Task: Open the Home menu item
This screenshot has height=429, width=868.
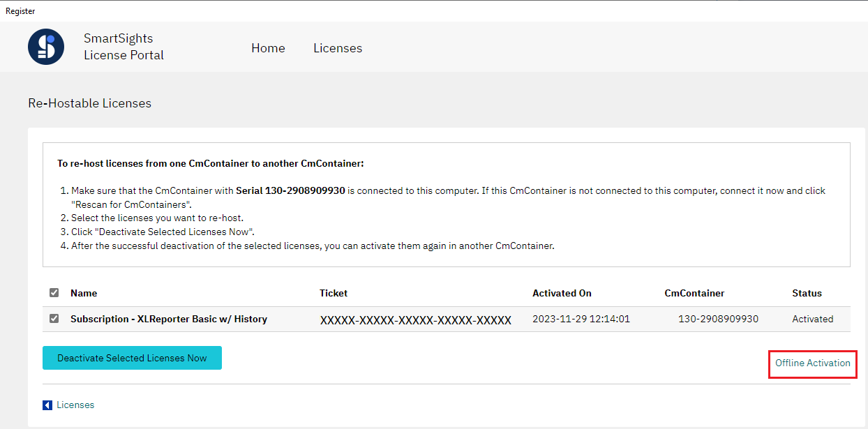Action: (268, 48)
